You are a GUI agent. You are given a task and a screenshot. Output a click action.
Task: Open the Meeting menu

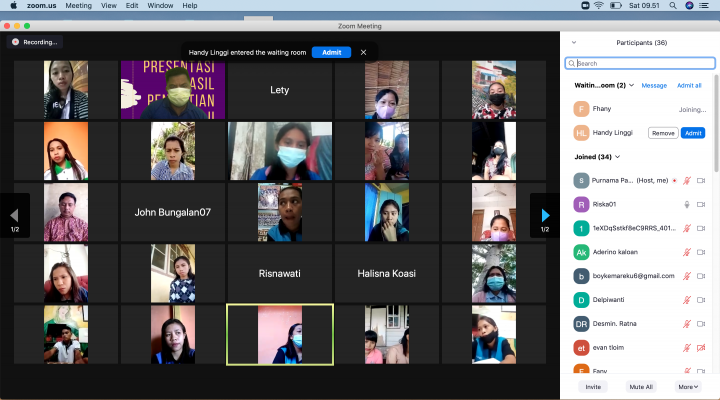click(79, 6)
